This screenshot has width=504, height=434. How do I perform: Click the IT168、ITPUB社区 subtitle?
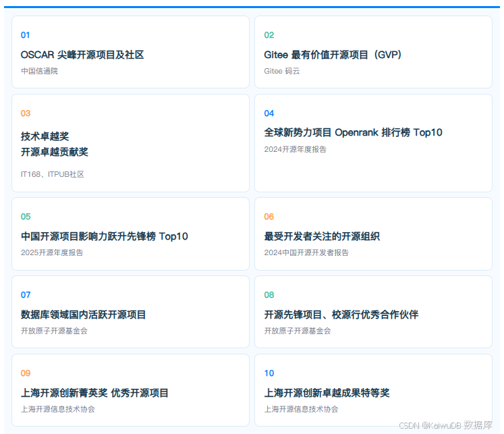[53, 174]
